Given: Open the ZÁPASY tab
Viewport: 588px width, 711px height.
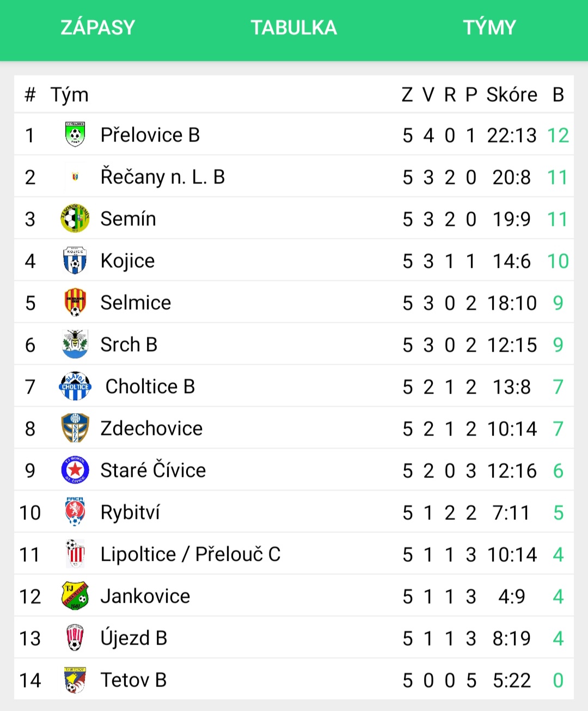Looking at the screenshot, I should point(98,27).
